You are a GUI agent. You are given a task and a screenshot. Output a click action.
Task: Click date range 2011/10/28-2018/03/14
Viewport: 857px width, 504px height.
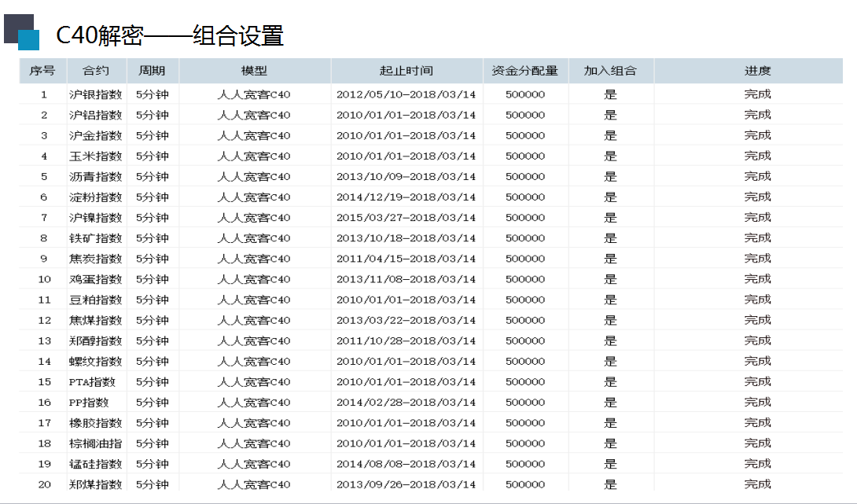[x=406, y=341]
